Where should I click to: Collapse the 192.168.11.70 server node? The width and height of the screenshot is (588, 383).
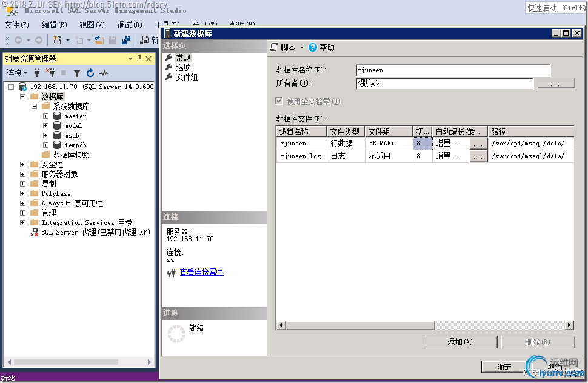coord(12,87)
